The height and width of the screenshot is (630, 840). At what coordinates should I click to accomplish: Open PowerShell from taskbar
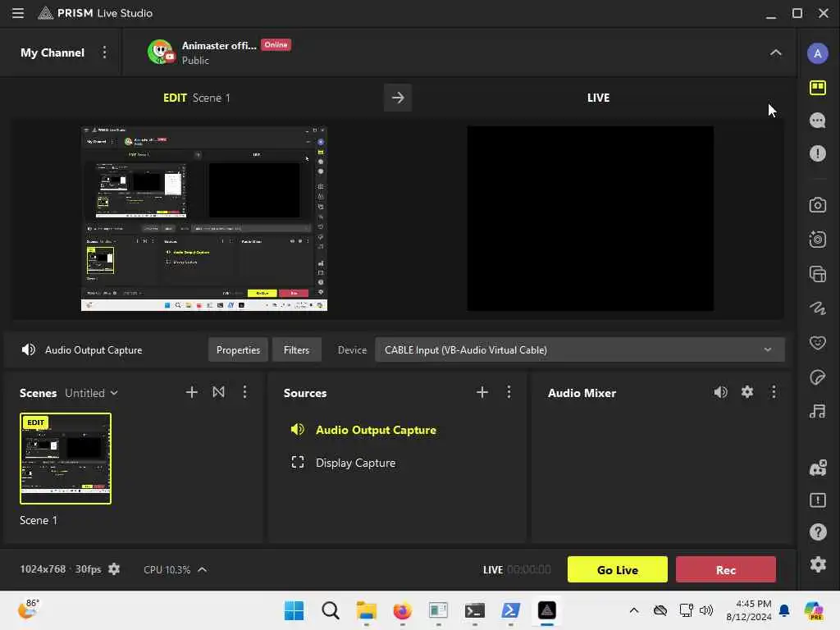pyautogui.click(x=510, y=610)
